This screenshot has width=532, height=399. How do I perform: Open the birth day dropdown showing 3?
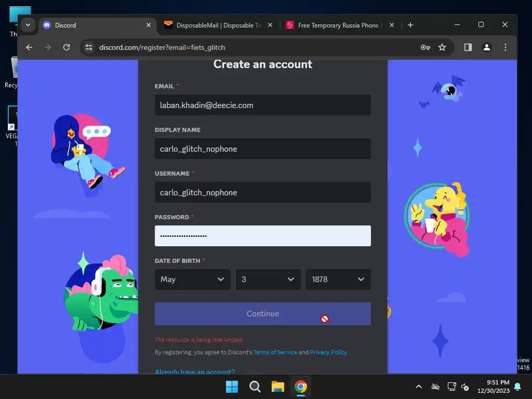coord(268,279)
